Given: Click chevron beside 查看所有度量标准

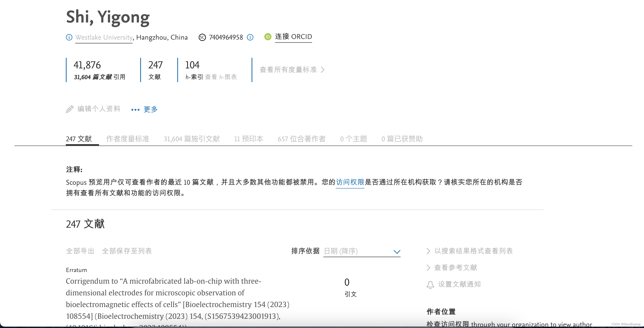Looking at the screenshot, I should [323, 70].
